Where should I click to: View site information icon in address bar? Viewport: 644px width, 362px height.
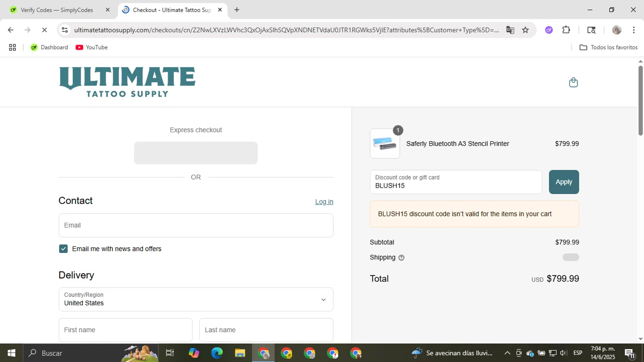[x=65, y=30]
